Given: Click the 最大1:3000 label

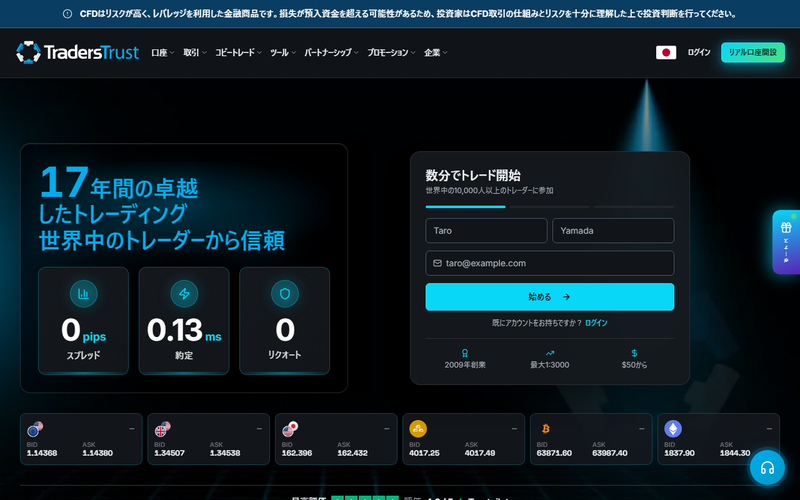Looking at the screenshot, I should [549, 365].
